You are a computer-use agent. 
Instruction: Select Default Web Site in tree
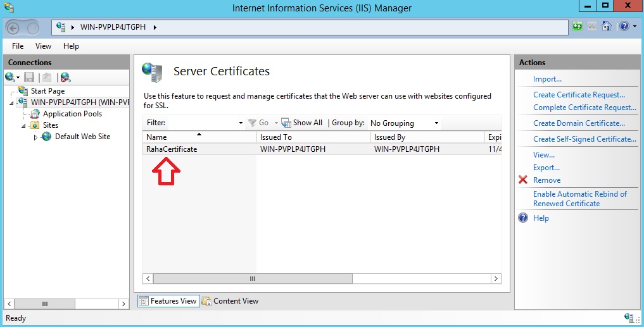82,137
